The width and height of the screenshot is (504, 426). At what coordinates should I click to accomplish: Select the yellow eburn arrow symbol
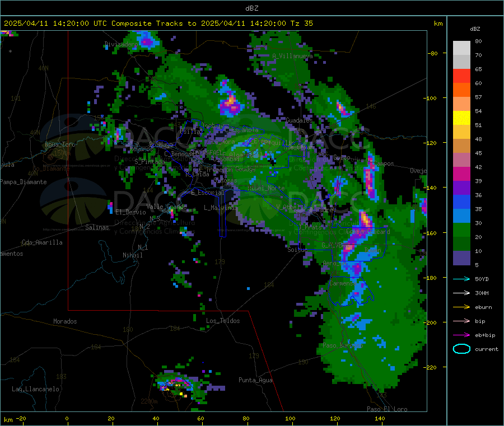(461, 307)
